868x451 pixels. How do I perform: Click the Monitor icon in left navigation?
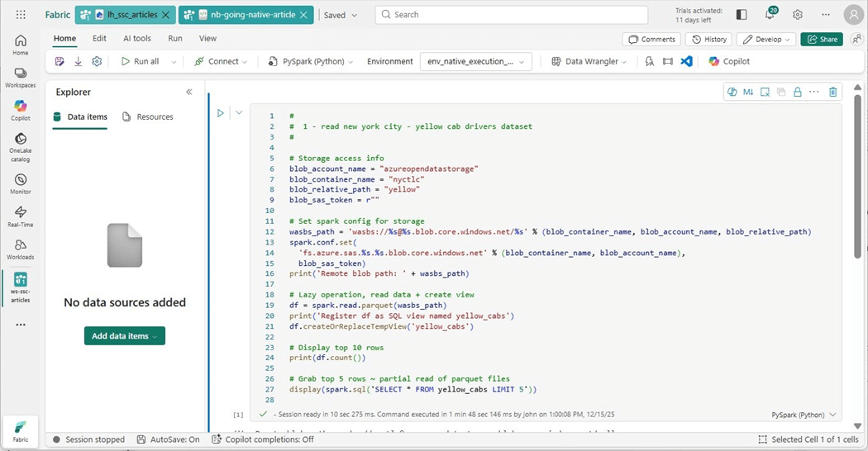coord(20,183)
